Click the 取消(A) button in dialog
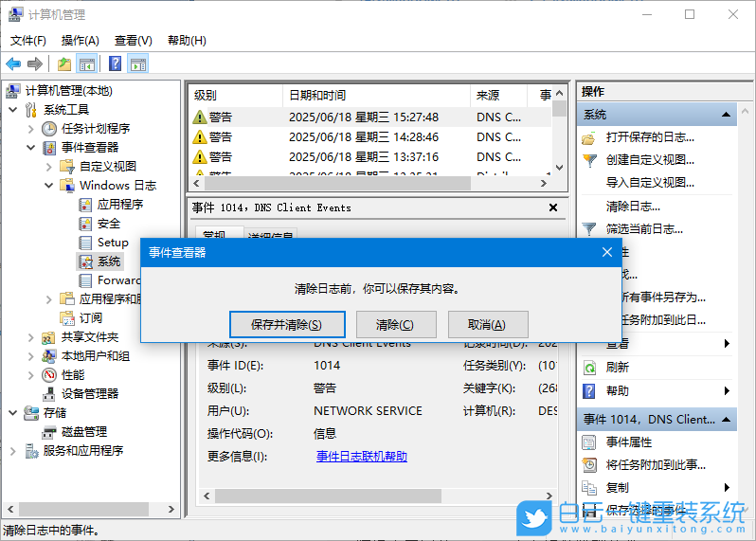The width and height of the screenshot is (756, 541). coord(488,324)
